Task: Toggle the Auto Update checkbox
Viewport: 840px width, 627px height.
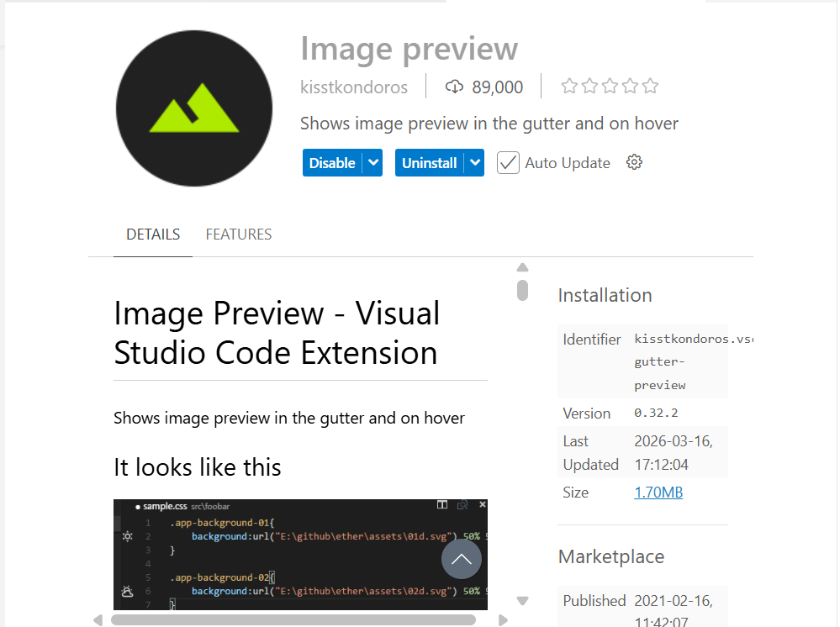Action: 508,163
